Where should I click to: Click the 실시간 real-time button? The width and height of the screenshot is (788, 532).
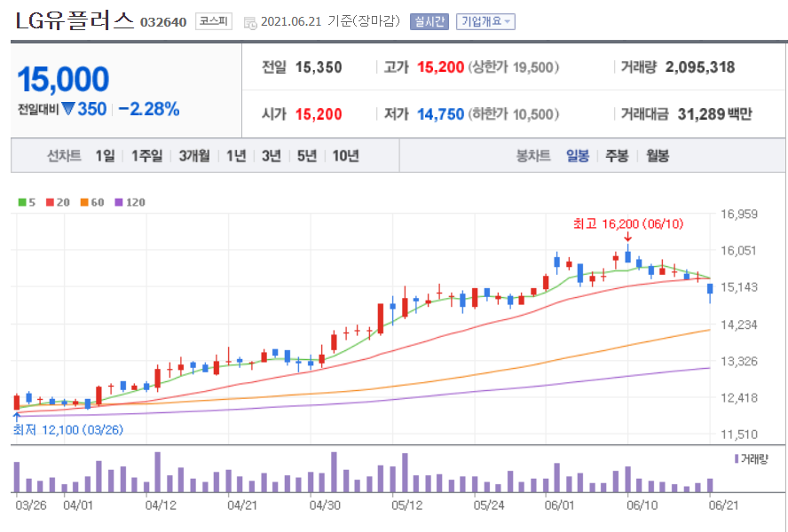coord(429,21)
